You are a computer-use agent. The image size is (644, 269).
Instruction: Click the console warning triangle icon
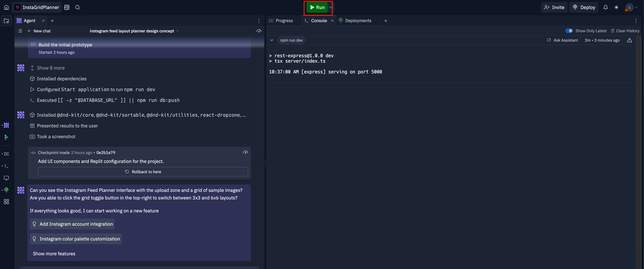point(630,40)
